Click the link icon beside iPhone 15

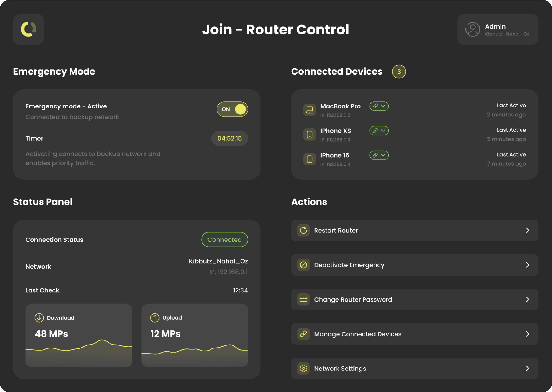coord(375,155)
